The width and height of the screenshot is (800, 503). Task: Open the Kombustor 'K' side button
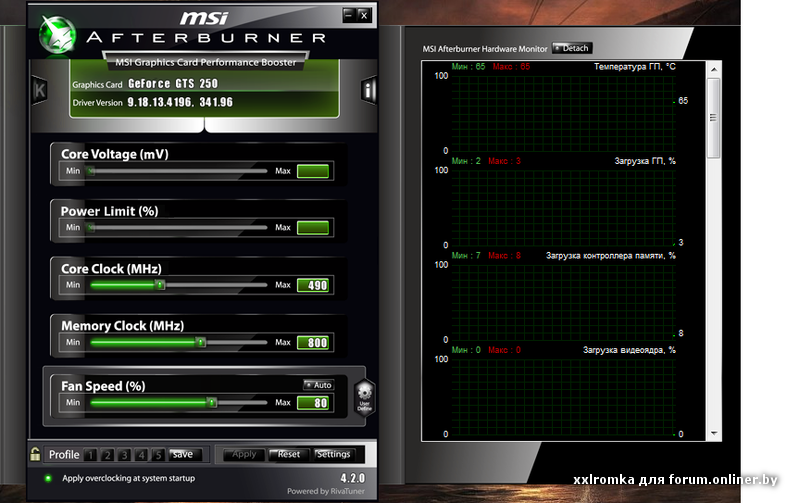click(x=40, y=90)
